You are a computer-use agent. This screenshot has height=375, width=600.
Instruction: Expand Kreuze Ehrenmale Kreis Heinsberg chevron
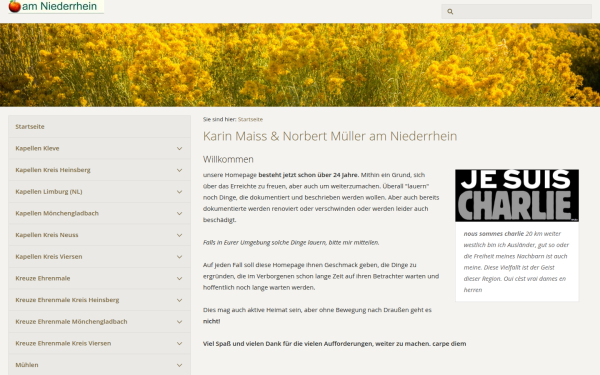coord(179,300)
